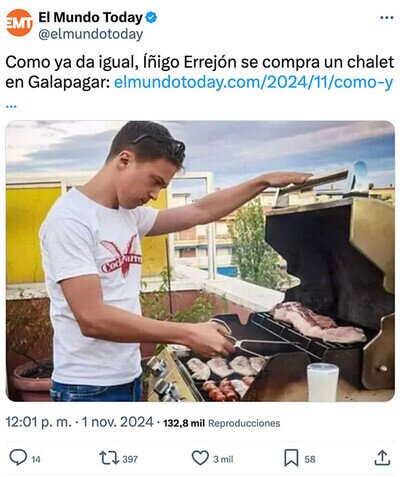400x477 pixels.
Task: Like the tweet with the heart icon
Action: coord(200,458)
